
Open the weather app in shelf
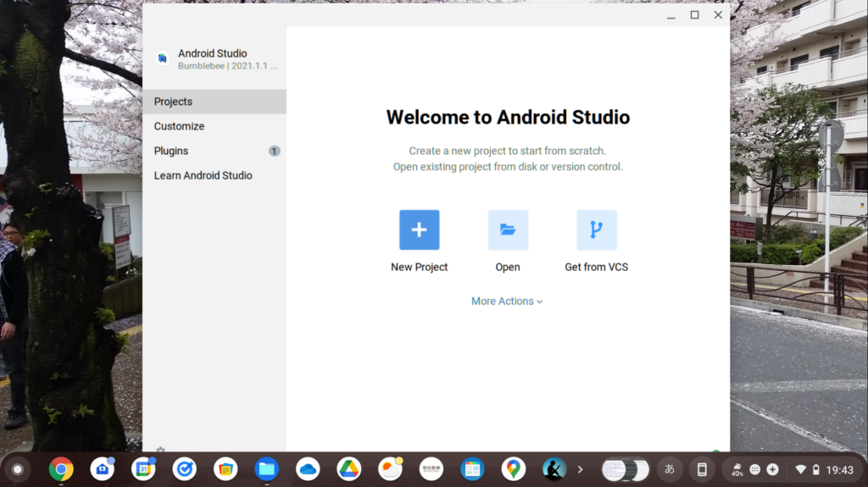(x=390, y=469)
